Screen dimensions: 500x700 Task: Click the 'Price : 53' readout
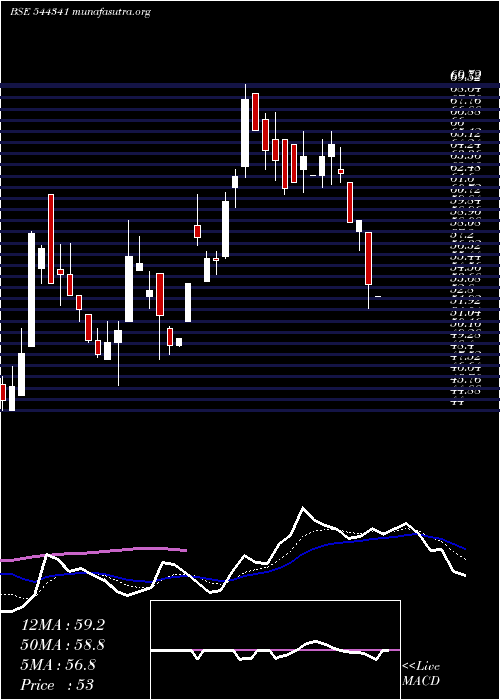[57, 685]
